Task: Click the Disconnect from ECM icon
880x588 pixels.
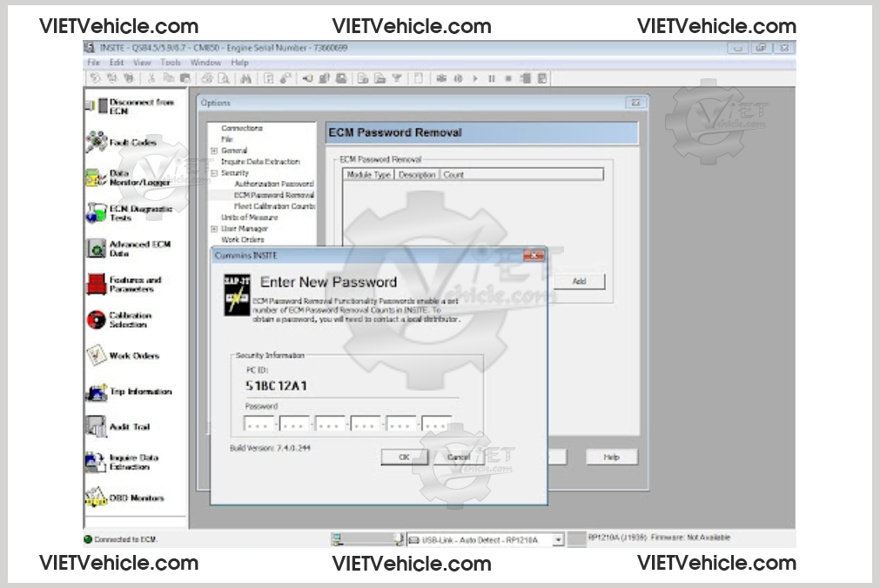Action: [96, 106]
